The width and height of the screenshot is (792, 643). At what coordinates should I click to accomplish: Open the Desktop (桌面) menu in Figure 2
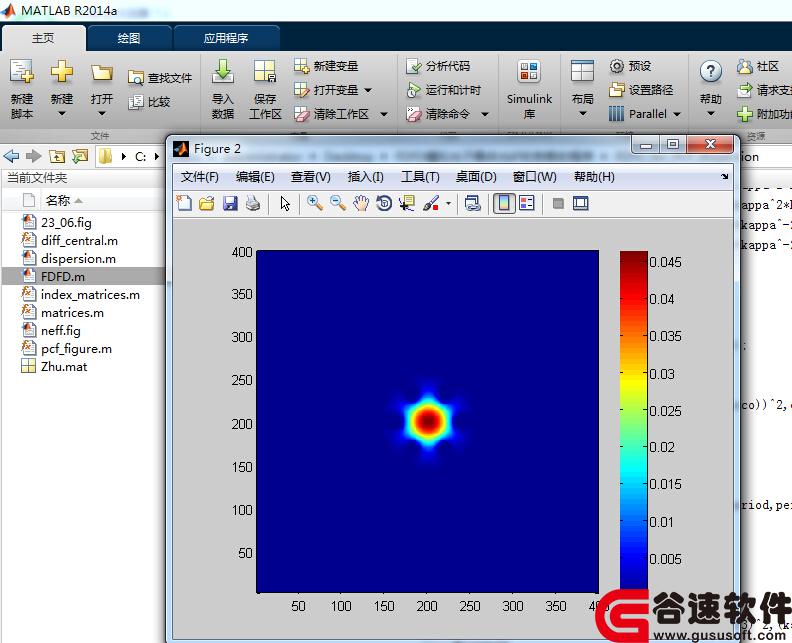coord(476,177)
